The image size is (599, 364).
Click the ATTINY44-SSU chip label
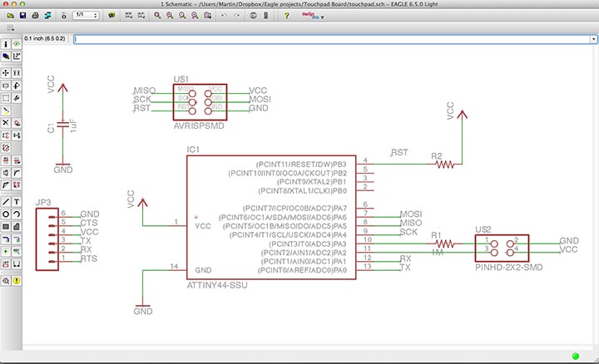point(217,285)
